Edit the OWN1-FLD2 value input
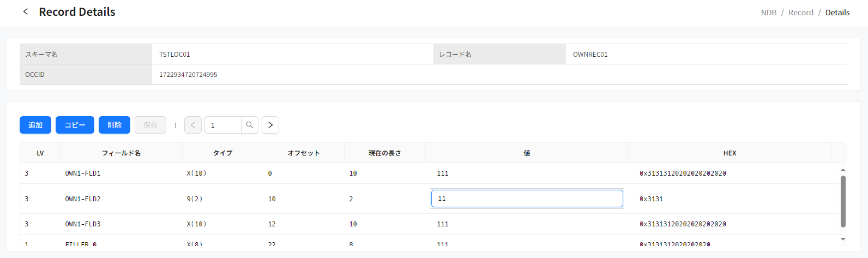 pos(527,199)
